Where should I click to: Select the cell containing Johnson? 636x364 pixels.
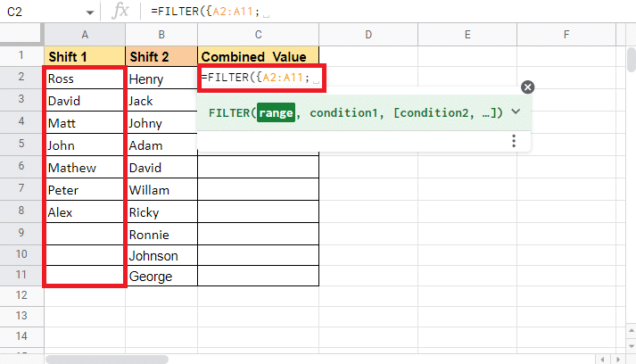162,256
